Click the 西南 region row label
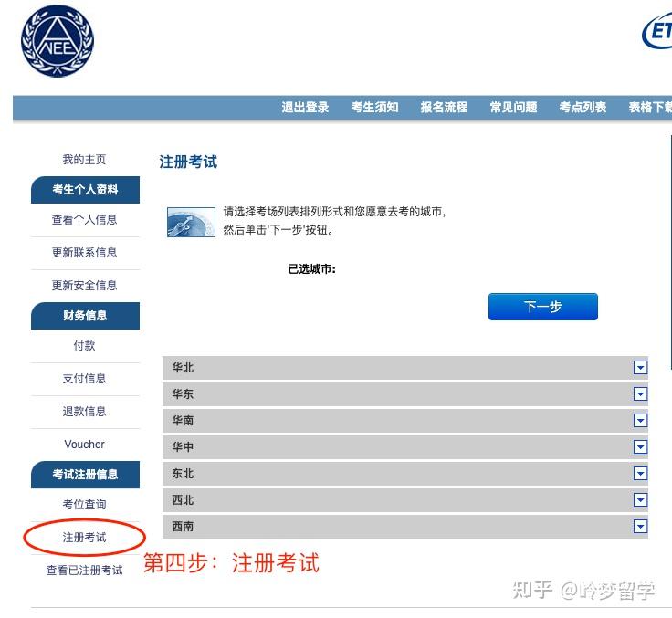This screenshot has height=618, width=672. tap(183, 527)
